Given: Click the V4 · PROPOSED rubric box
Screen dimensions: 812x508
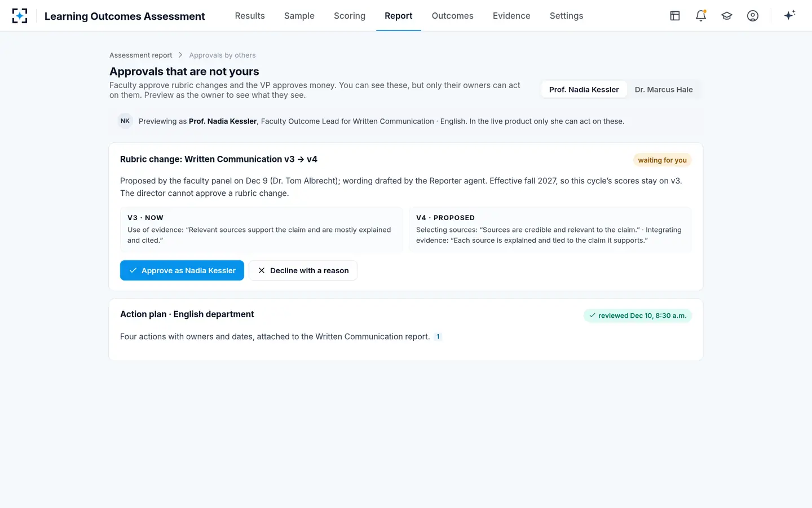Looking at the screenshot, I should coord(550,229).
